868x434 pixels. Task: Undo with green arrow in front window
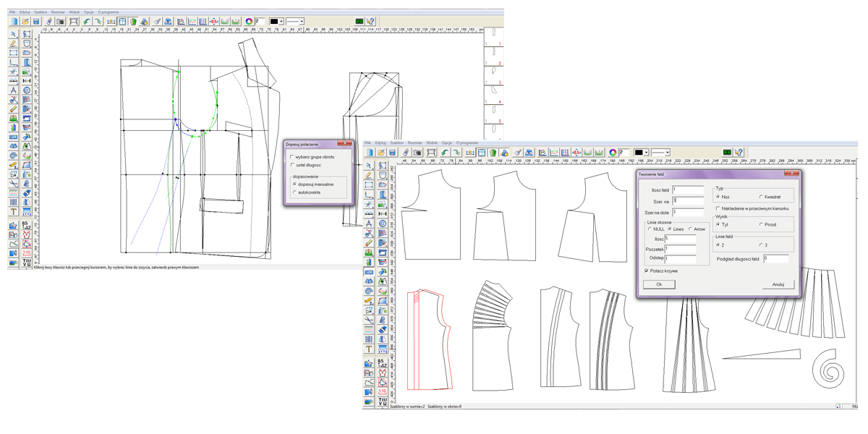coord(443,153)
